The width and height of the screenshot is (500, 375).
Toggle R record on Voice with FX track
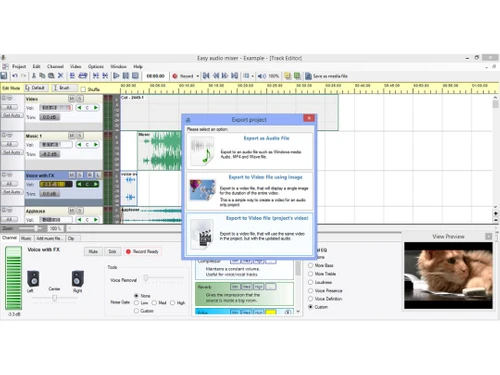[x=90, y=175]
